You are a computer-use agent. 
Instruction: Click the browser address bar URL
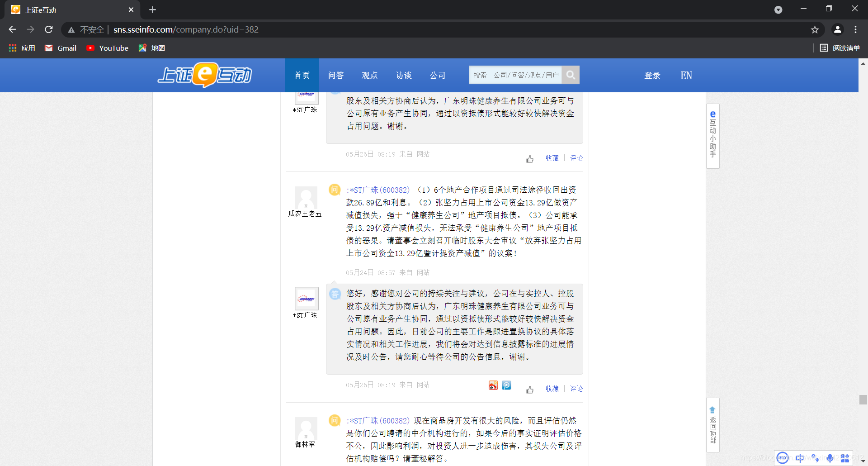186,30
